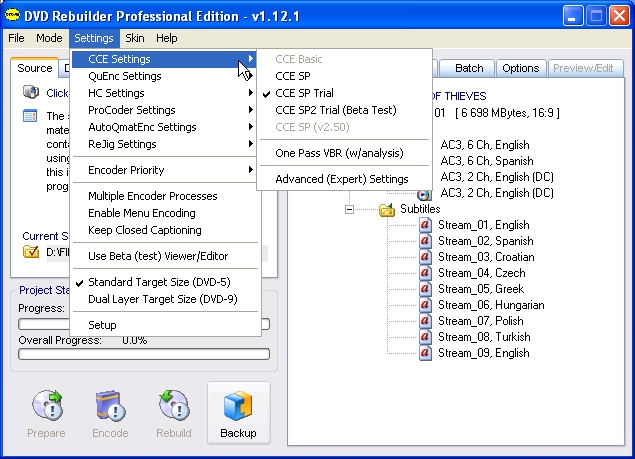Click the Stream_06 Hungarian subtitle icon
The width and height of the screenshot is (635, 459).
pos(425,305)
